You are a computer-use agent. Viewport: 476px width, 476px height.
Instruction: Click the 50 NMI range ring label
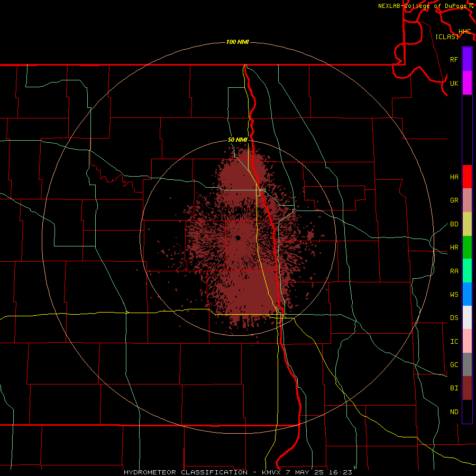(x=237, y=140)
